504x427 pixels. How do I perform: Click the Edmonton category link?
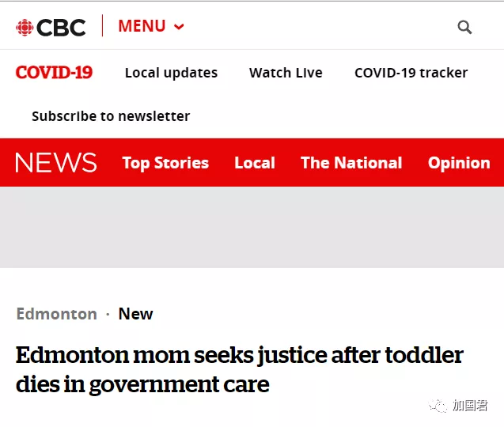coord(56,314)
